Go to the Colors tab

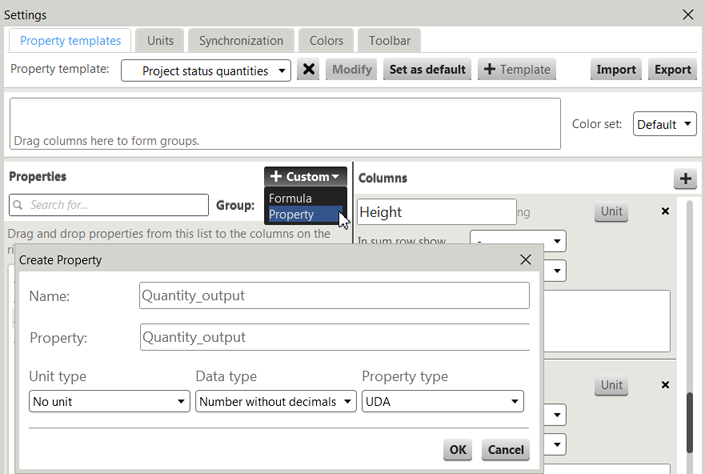click(326, 41)
